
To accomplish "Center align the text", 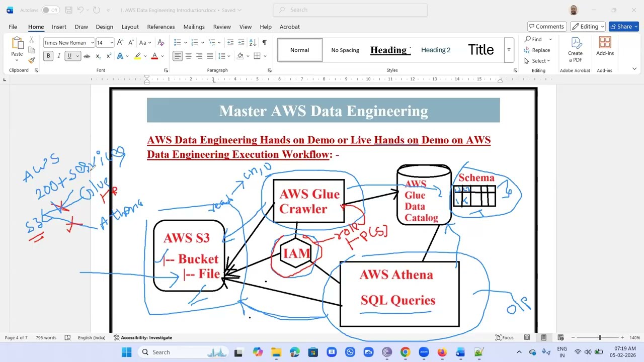I will click(188, 56).
